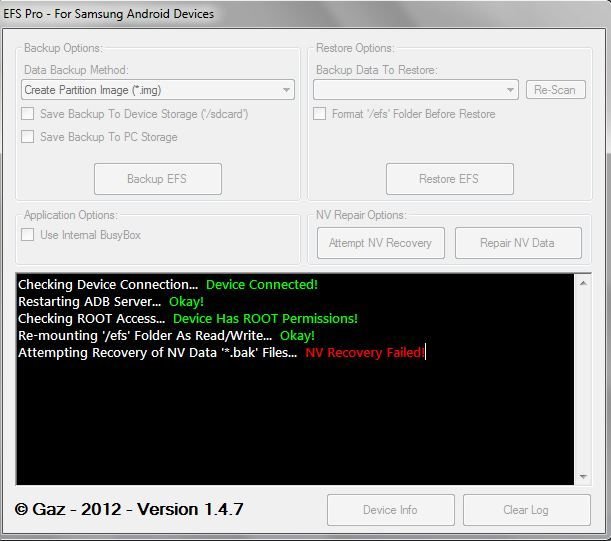Start Attempt NV Recovery
This screenshot has height=541, width=611.
pyautogui.click(x=381, y=243)
